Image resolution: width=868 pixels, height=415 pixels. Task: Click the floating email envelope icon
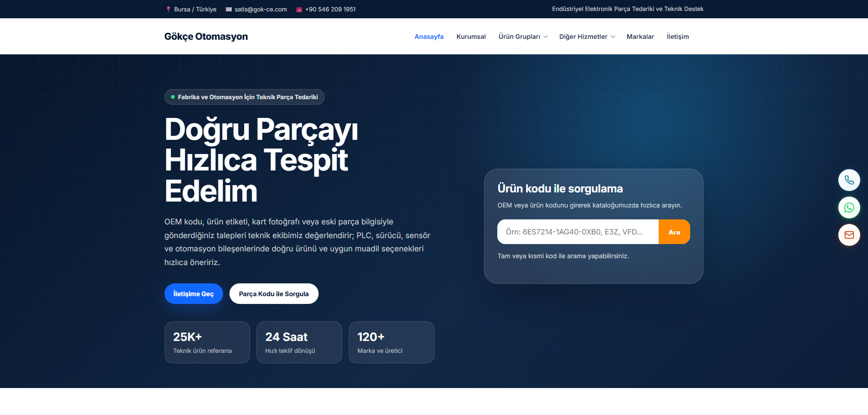(x=849, y=235)
